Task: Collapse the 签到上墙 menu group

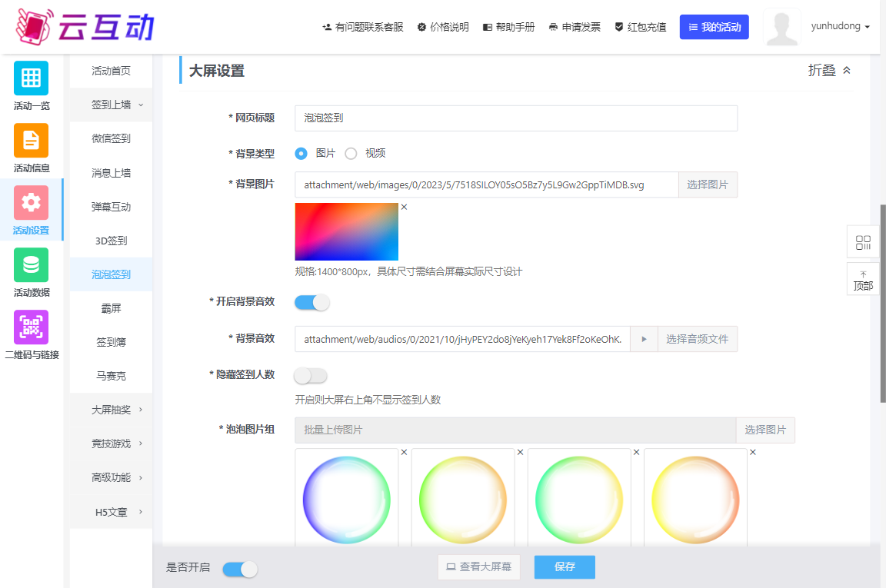Action: click(112, 105)
